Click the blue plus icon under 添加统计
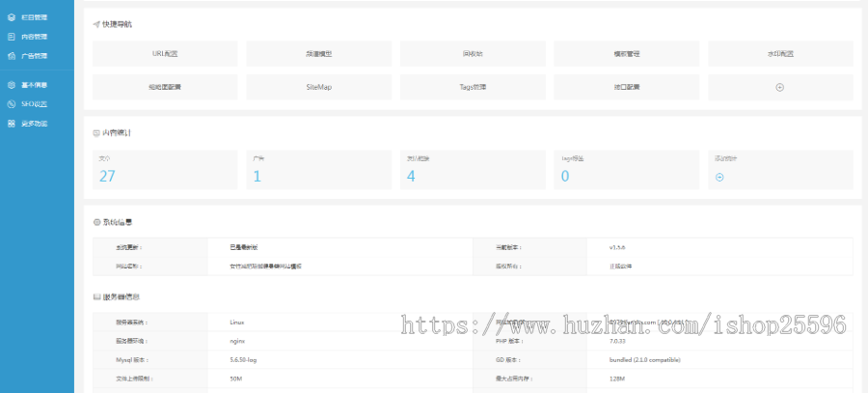Viewport: 868px width, 393px height. coord(719,178)
